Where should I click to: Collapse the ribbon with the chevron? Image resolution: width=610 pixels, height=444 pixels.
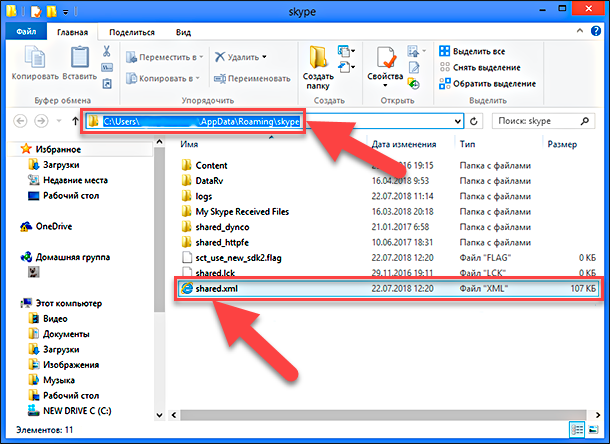point(580,30)
